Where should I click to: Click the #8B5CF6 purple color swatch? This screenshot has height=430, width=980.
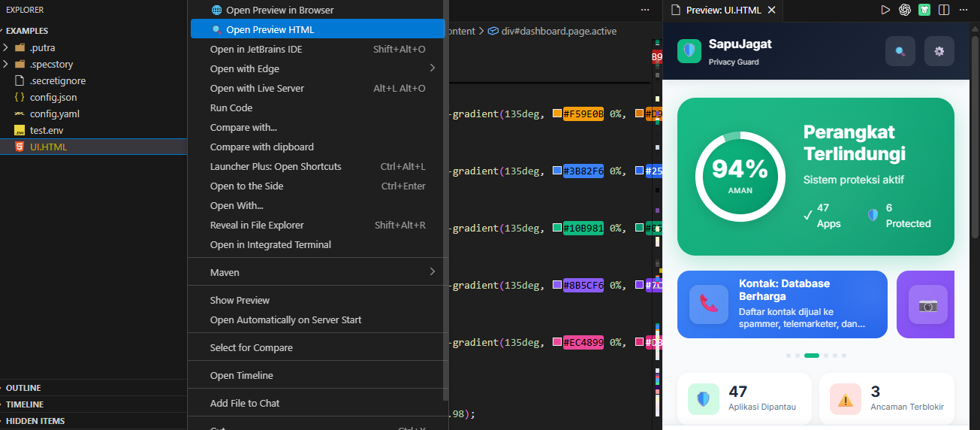[557, 285]
